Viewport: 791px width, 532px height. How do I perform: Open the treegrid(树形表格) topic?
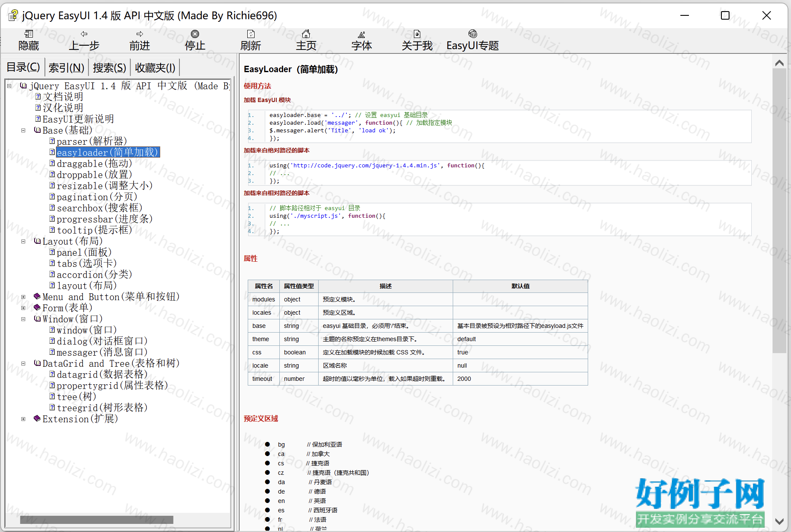102,408
